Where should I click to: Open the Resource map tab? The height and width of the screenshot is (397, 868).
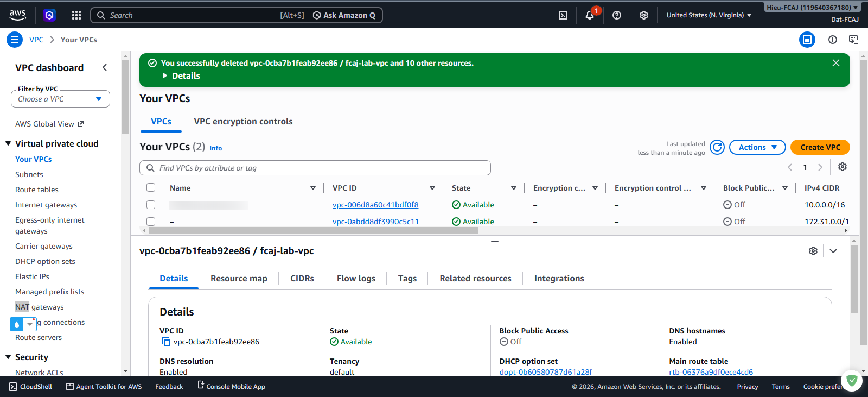239,279
